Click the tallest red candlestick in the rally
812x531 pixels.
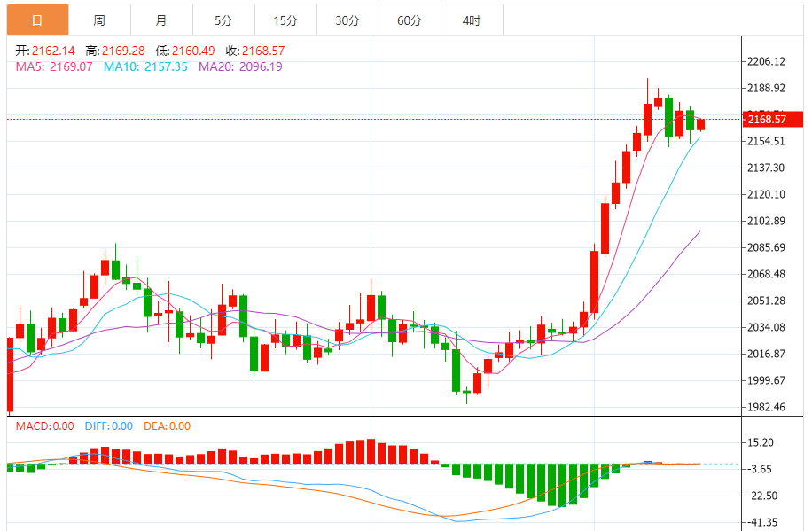(595, 282)
